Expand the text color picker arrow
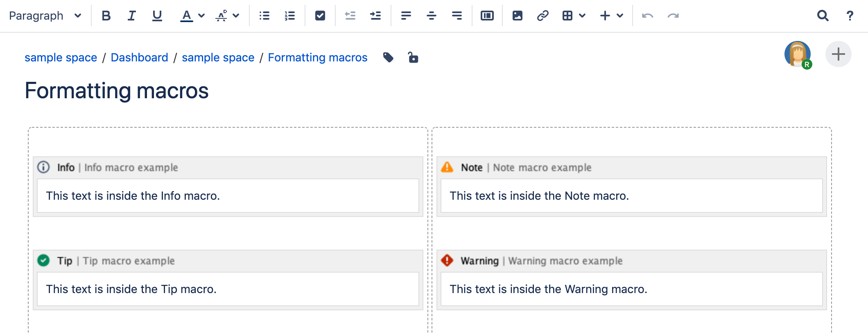This screenshot has width=868, height=334. 201,16
